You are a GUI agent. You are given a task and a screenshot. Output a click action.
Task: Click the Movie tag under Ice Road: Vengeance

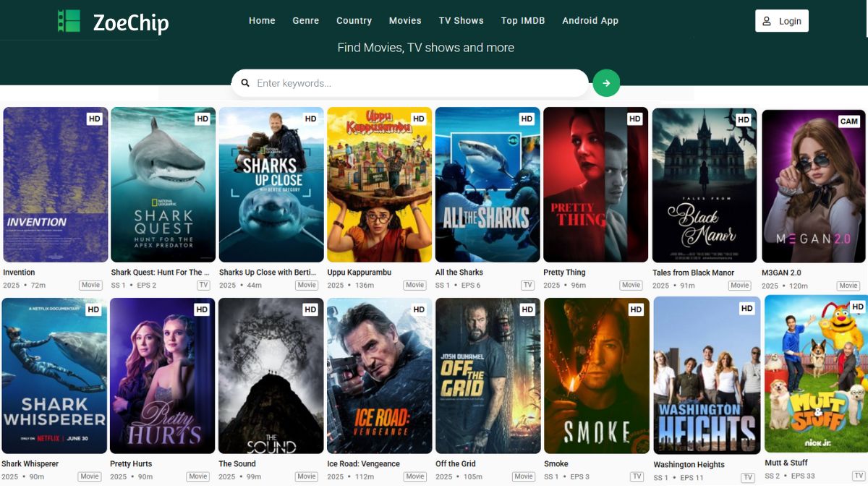tap(415, 476)
